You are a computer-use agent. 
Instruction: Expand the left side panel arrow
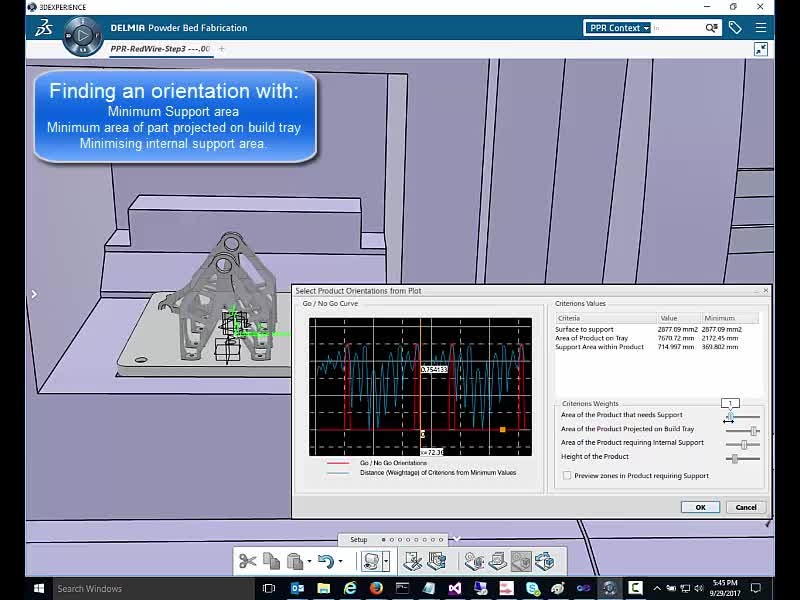coord(34,294)
